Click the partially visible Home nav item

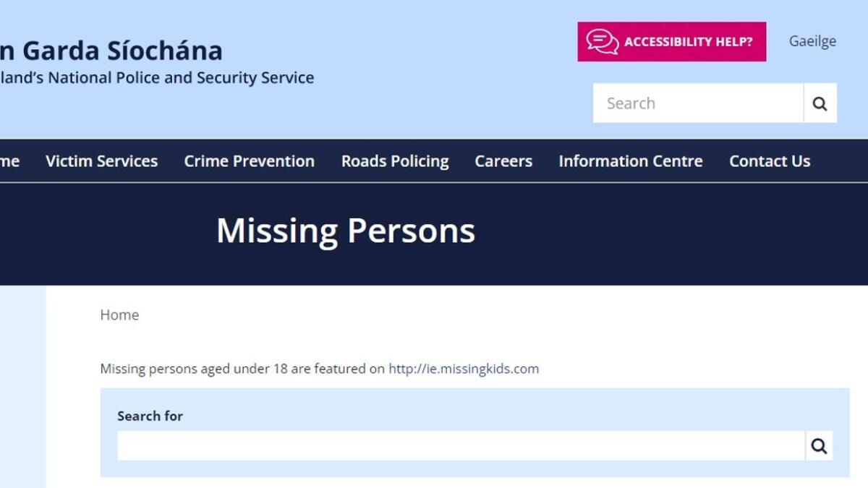pyautogui.click(x=9, y=161)
